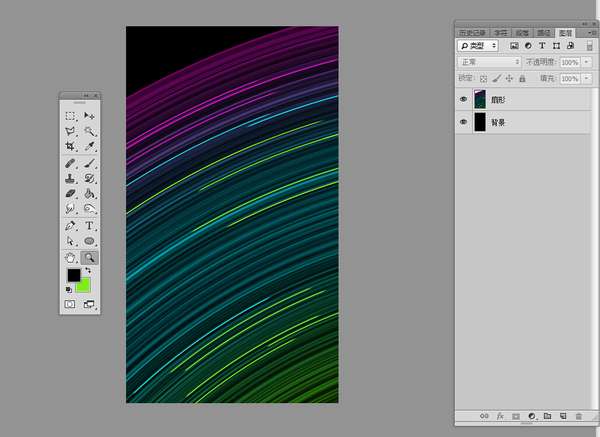600x437 pixels.
Task: Filter layers by pixel layers
Action: [514, 46]
